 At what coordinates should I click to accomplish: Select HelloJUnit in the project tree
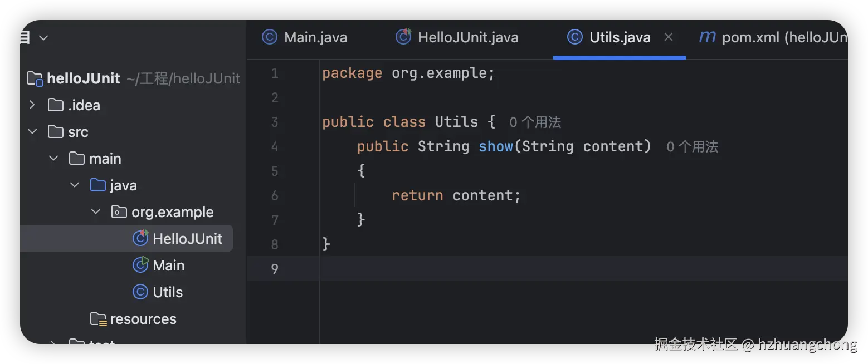click(x=187, y=238)
